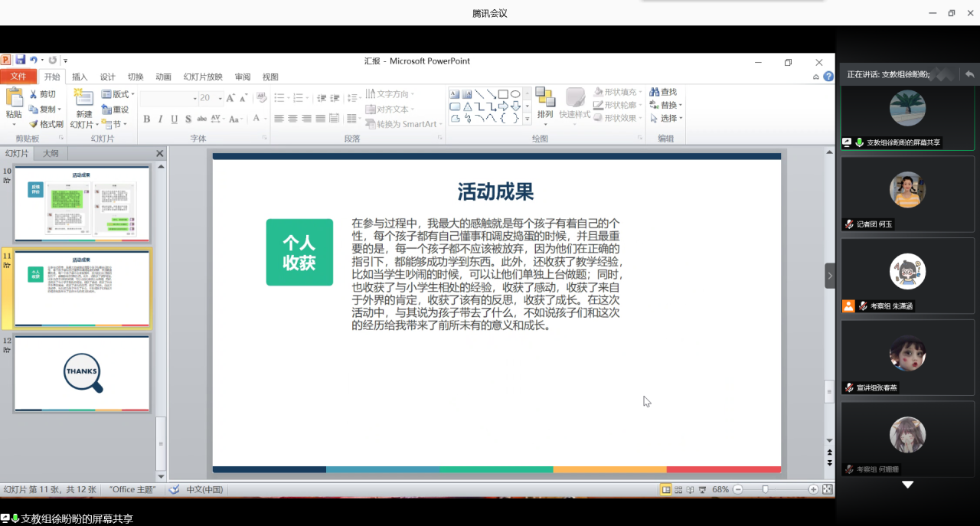The height and width of the screenshot is (526, 980).
Task: Toggle Italic text formatting
Action: pos(161,119)
